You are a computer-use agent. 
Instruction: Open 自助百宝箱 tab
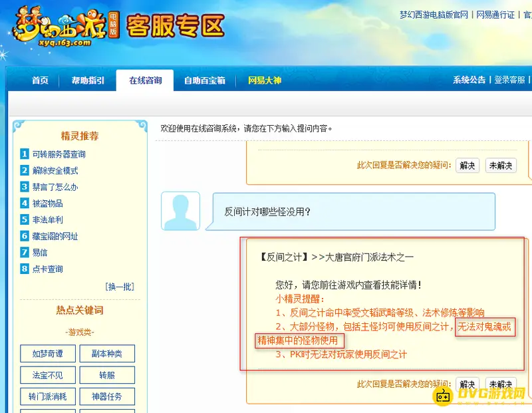pyautogui.click(x=205, y=80)
